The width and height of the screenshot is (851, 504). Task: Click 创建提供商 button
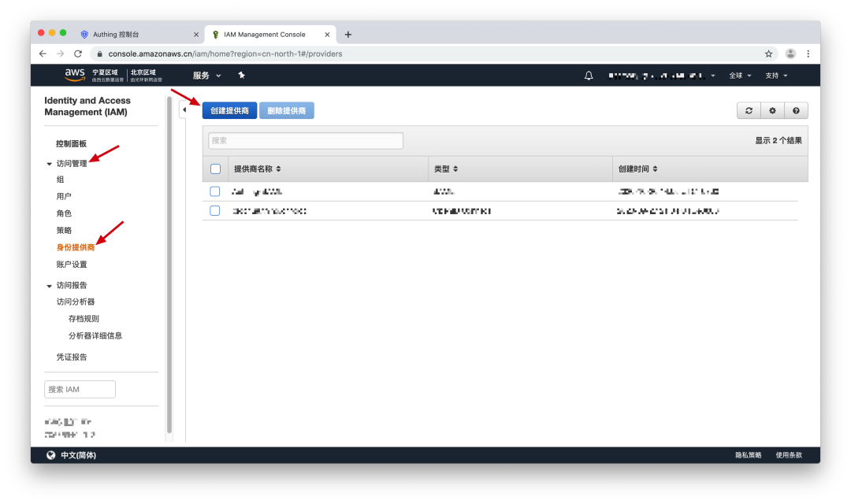pyautogui.click(x=229, y=111)
